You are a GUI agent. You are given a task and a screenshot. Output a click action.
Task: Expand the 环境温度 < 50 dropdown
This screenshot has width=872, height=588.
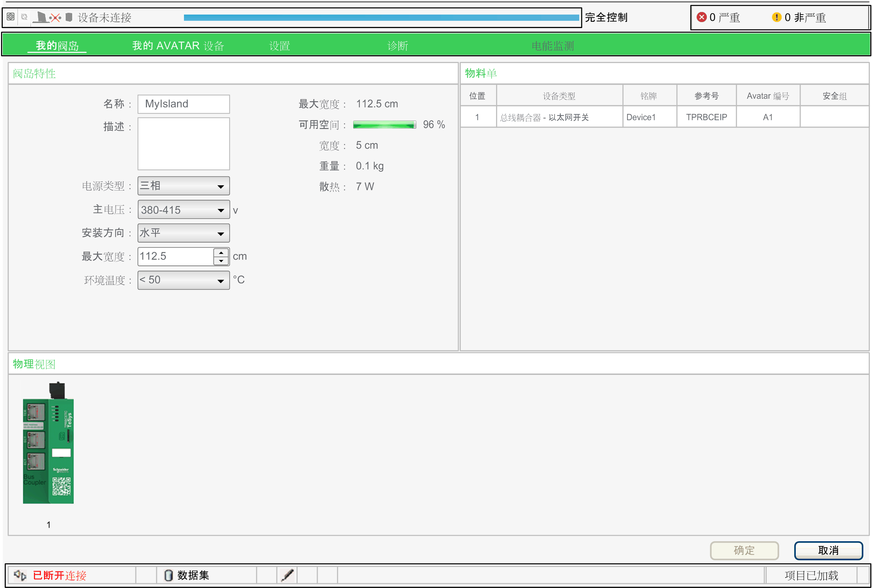(x=183, y=280)
